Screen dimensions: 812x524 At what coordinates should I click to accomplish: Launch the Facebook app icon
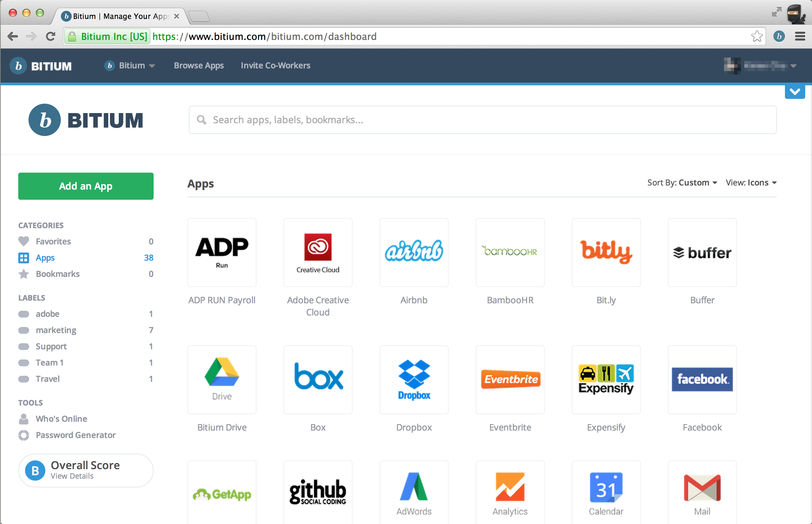[702, 380]
